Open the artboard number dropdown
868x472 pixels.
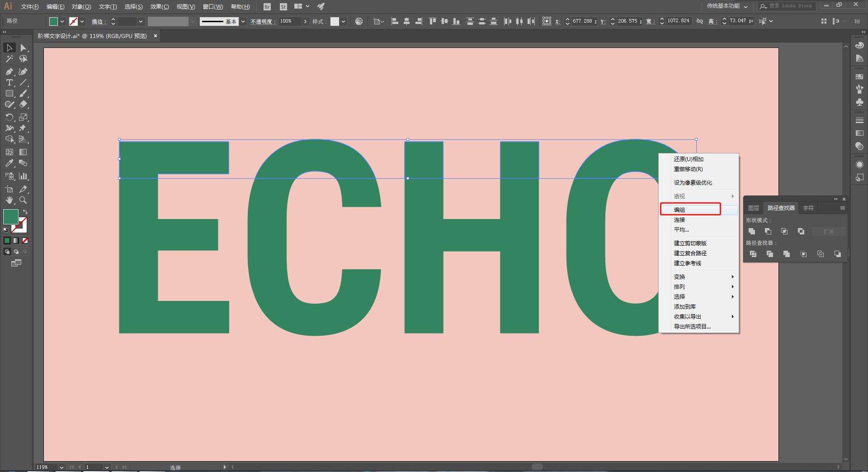point(107,467)
